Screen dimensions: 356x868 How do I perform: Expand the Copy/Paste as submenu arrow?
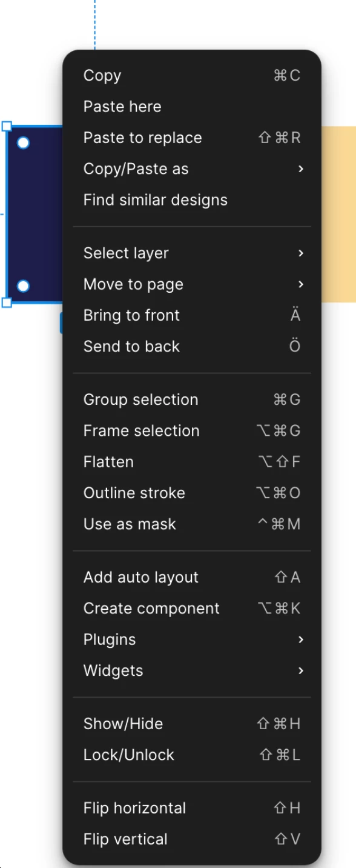pyautogui.click(x=300, y=169)
